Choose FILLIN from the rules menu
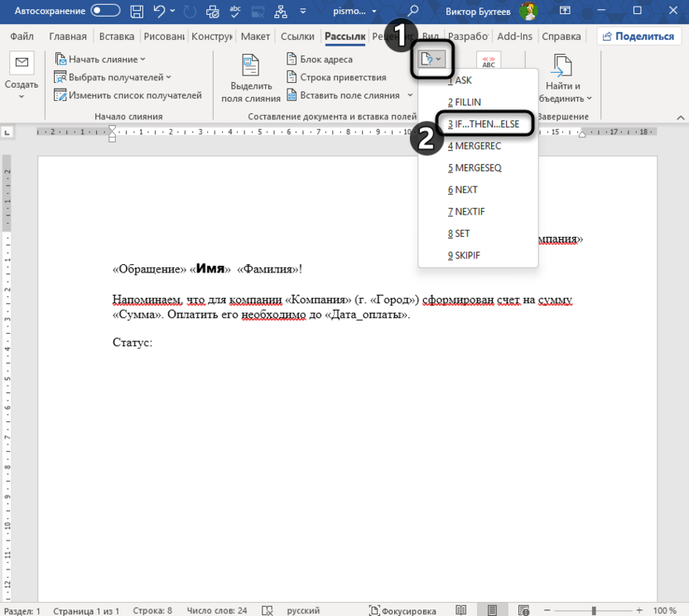 point(478,103)
